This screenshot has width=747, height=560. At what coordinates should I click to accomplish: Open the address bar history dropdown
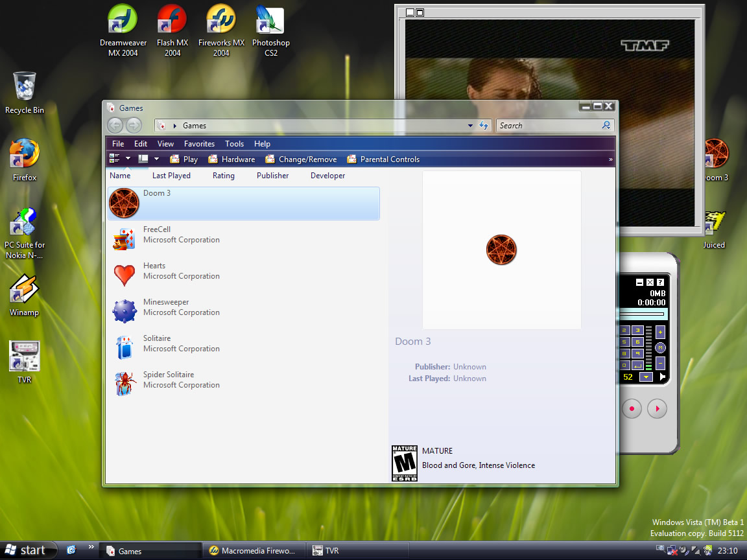[470, 126]
